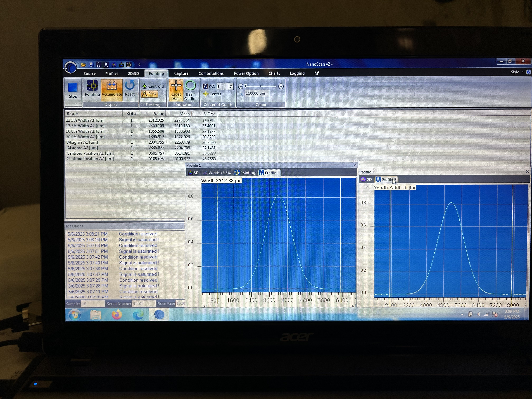This screenshot has width=532, height=399.
Task: Close the Profile 1 panel
Action: pos(355,165)
